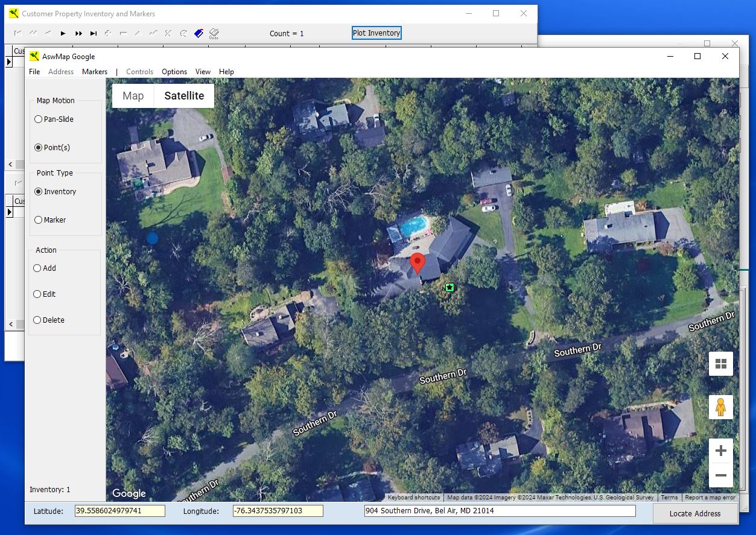Go to last record in navigator toolbar
This screenshot has width=756, height=535.
94,33
